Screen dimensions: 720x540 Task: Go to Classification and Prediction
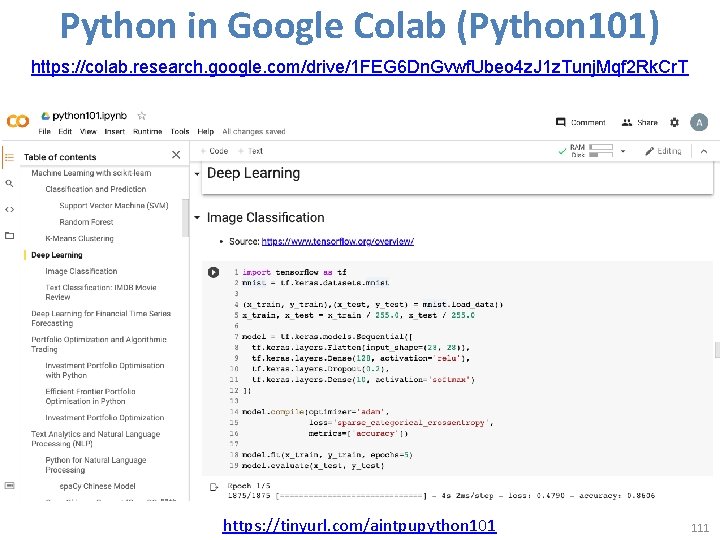[x=96, y=189]
